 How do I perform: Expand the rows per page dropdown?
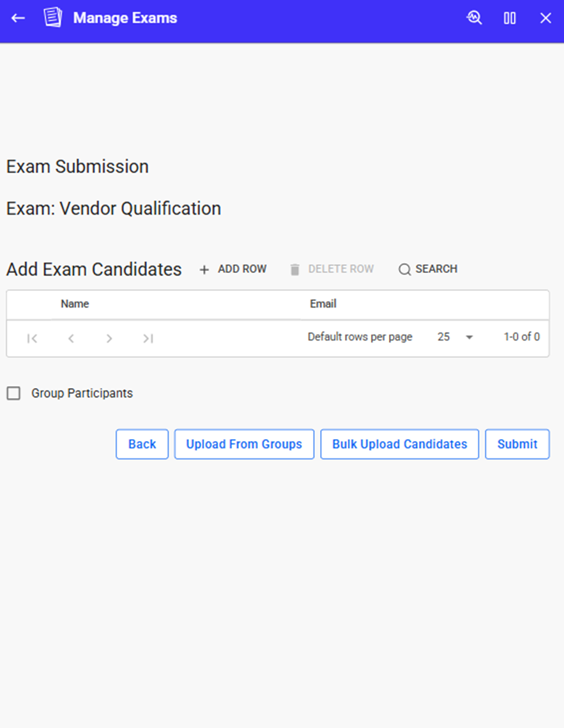pos(469,337)
